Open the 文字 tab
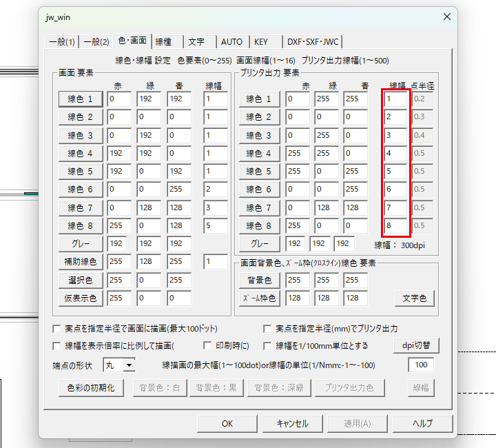Image resolution: width=496 pixels, height=448 pixels. [x=200, y=42]
